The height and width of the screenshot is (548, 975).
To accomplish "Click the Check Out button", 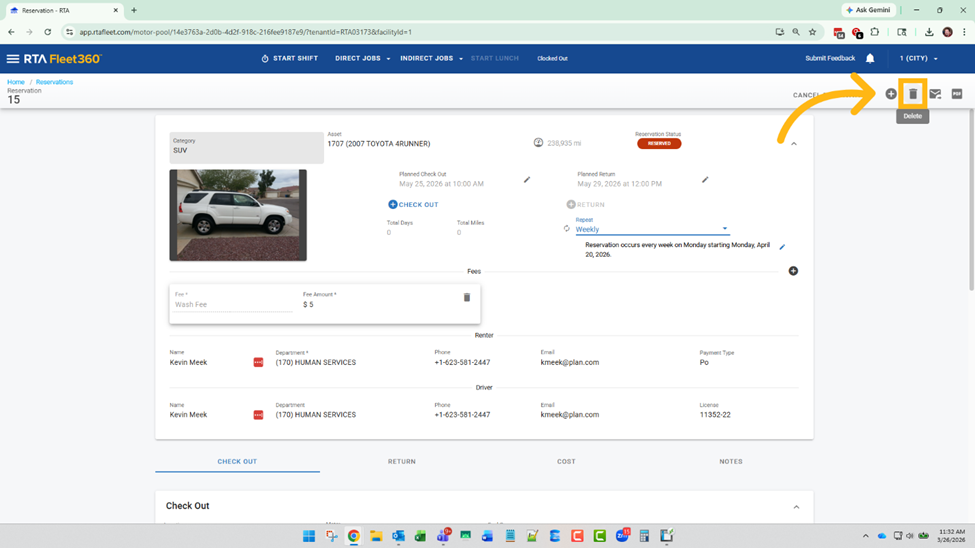I will 413,205.
